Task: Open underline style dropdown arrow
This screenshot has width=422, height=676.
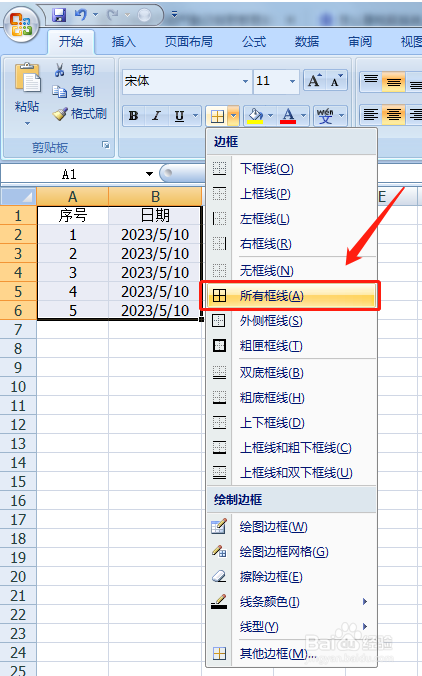Action: [195, 116]
